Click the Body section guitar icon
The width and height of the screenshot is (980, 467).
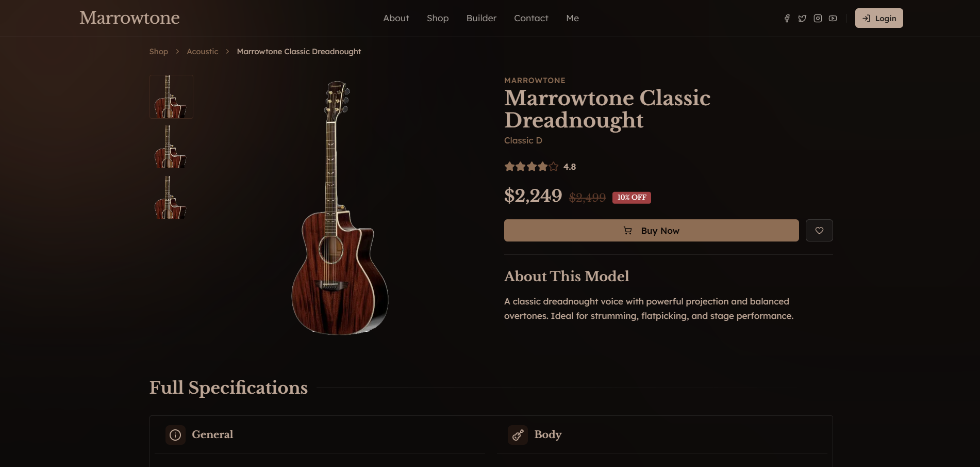tap(518, 435)
